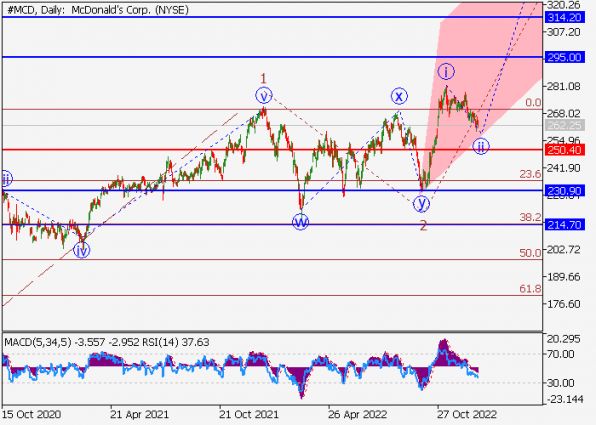Click the circled y wave marker

point(421,203)
